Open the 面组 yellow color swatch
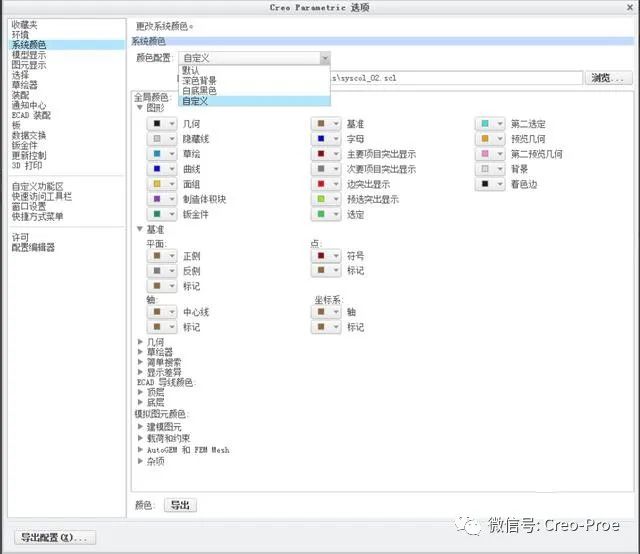This screenshot has width=640, height=554. click(162, 184)
